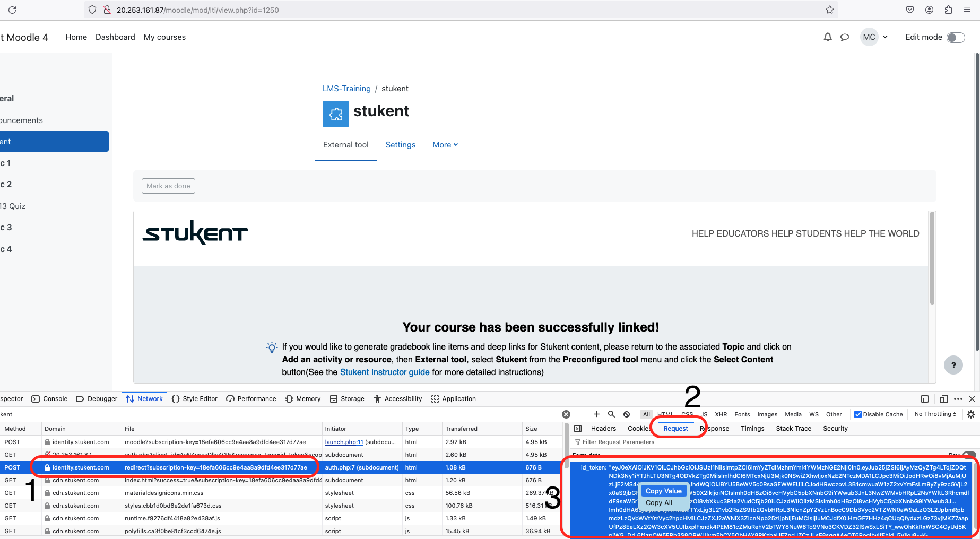The width and height of the screenshot is (980, 539).
Task: Open devtools three-dot options menu
Action: point(958,399)
